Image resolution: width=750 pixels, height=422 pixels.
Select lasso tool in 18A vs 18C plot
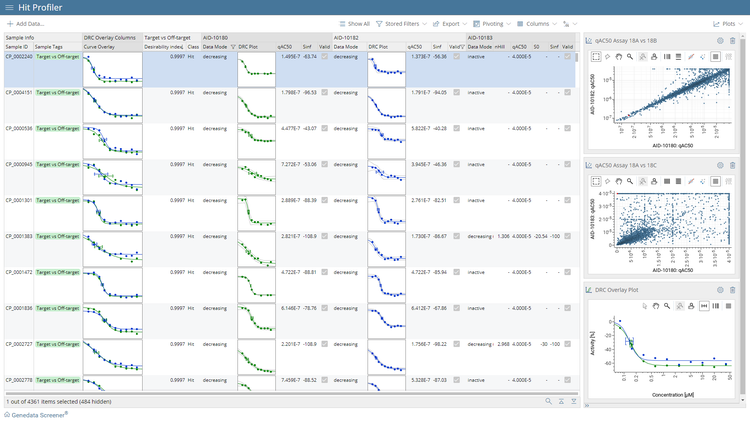coord(608,181)
